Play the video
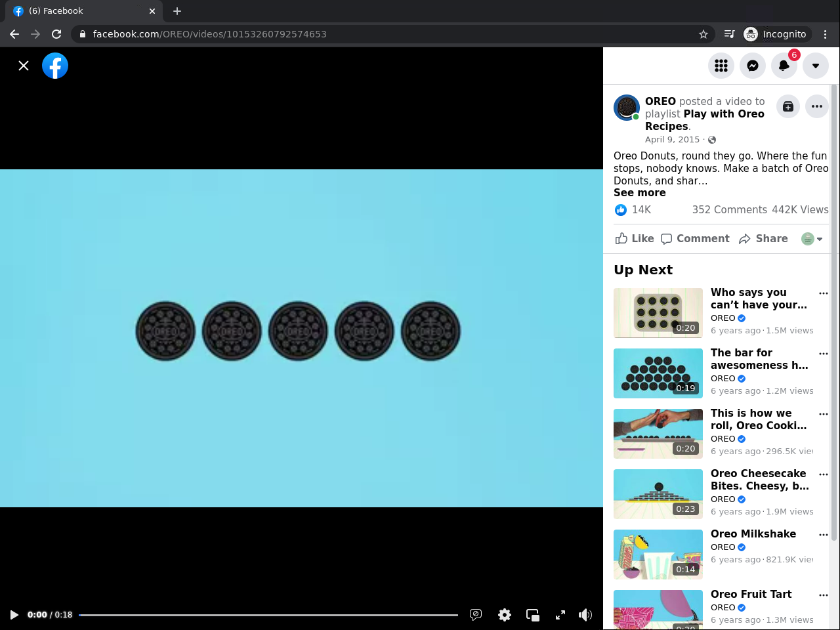The width and height of the screenshot is (840, 630). (x=14, y=615)
